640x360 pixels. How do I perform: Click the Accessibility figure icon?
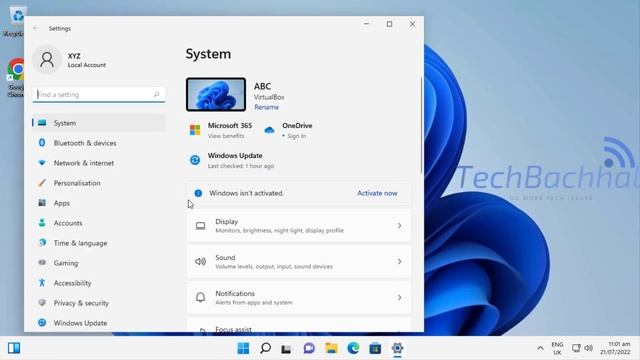[42, 282]
